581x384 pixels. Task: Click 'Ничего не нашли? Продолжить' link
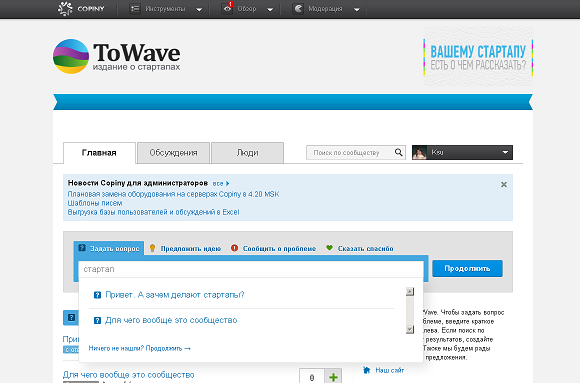pos(140,348)
